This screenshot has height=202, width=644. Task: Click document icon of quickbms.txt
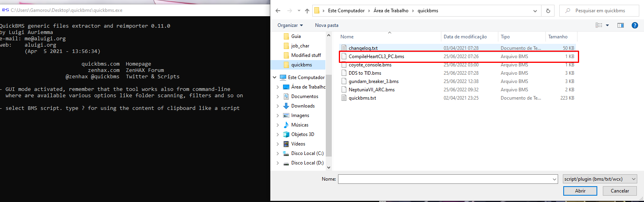(344, 98)
